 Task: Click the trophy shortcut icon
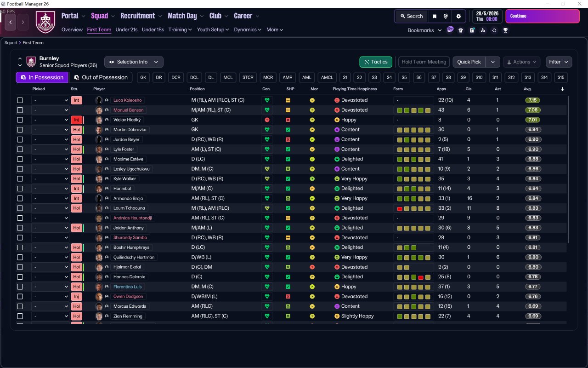[505, 30]
